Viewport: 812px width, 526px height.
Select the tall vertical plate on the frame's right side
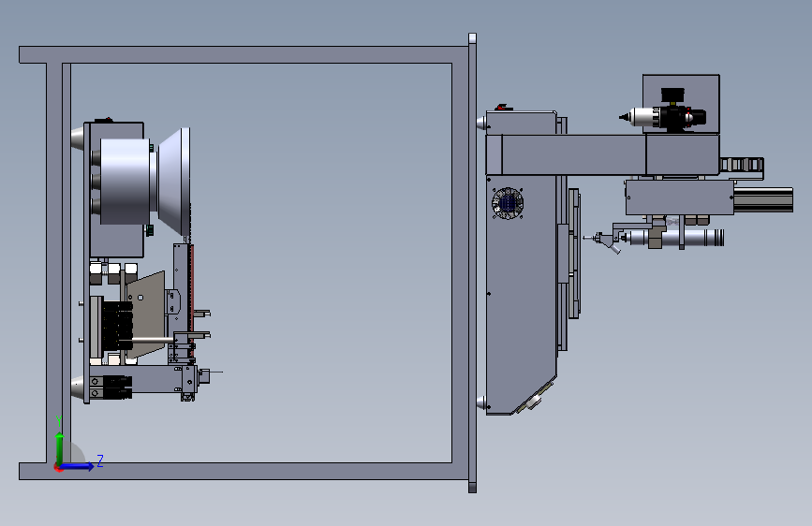coord(472,263)
